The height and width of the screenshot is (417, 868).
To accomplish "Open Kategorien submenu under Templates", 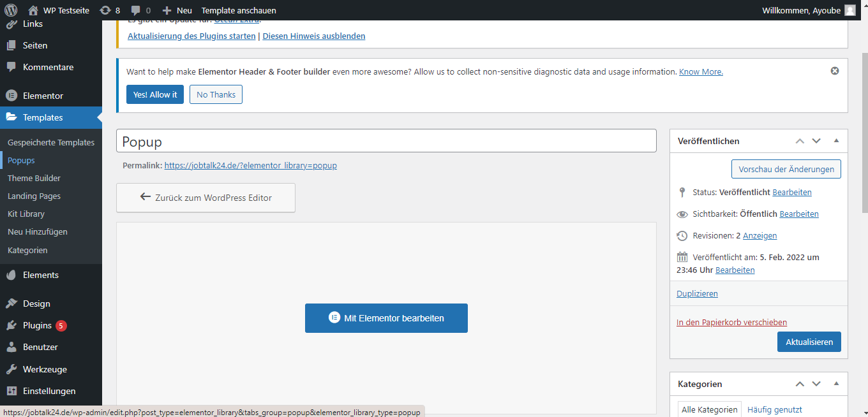I will click(27, 250).
